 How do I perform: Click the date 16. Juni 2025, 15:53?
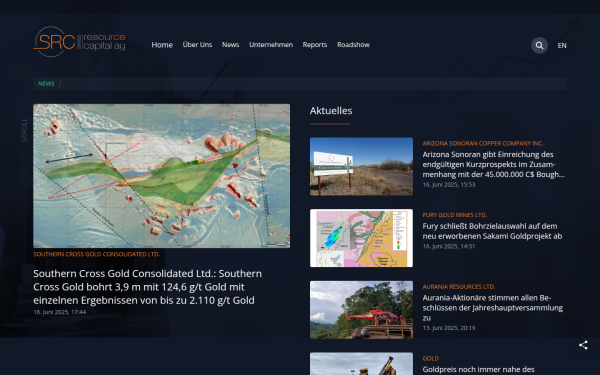click(x=449, y=184)
